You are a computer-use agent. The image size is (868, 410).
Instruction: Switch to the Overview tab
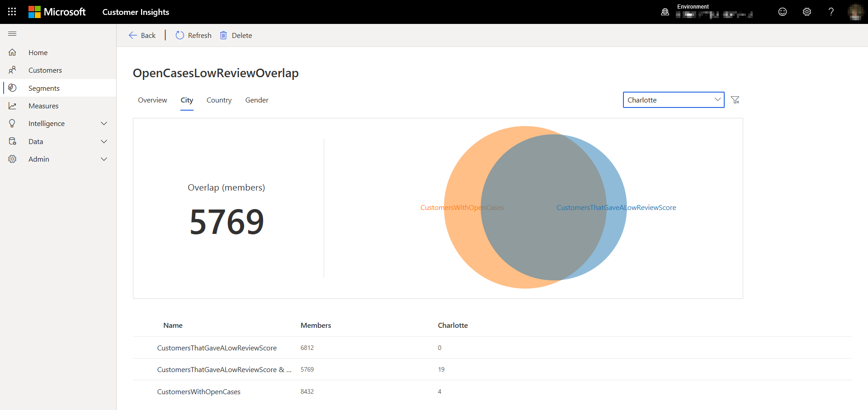click(152, 100)
